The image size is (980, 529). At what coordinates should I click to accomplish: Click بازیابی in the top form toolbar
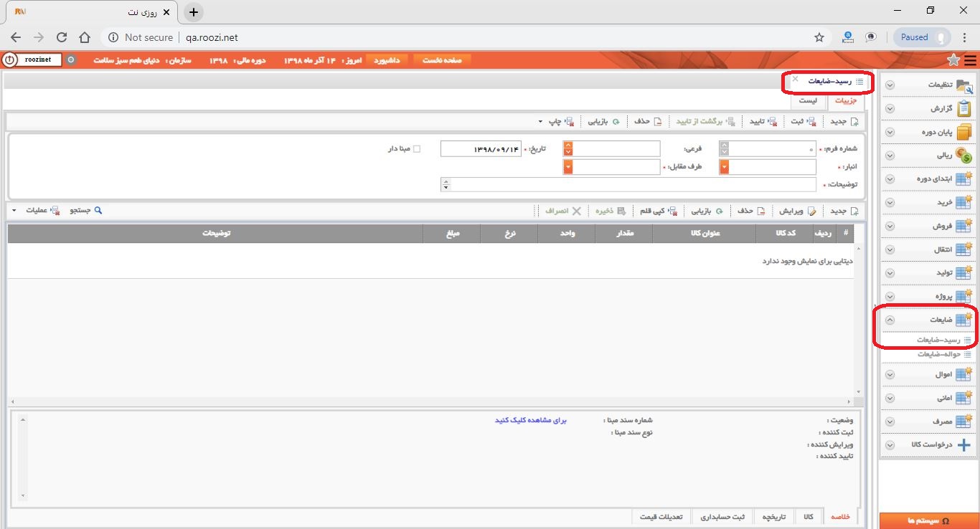(x=604, y=121)
